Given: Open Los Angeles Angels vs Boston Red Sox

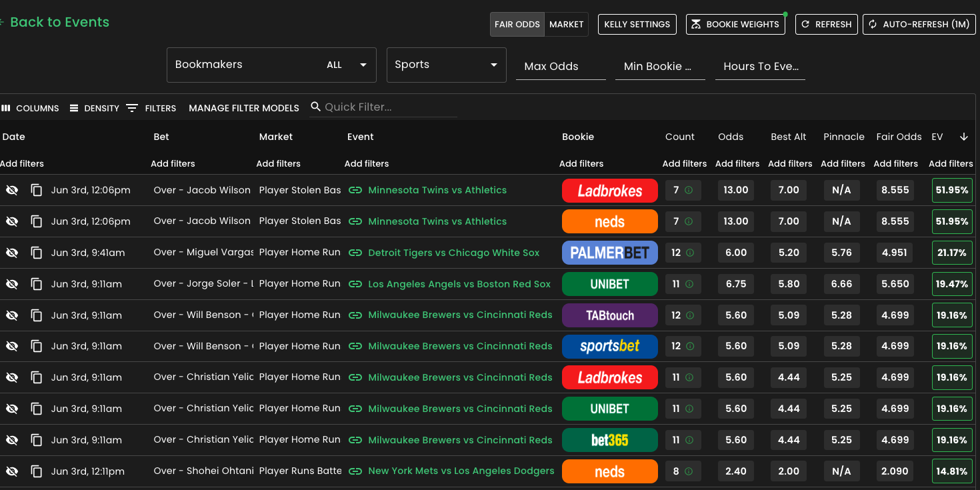Looking at the screenshot, I should (459, 284).
